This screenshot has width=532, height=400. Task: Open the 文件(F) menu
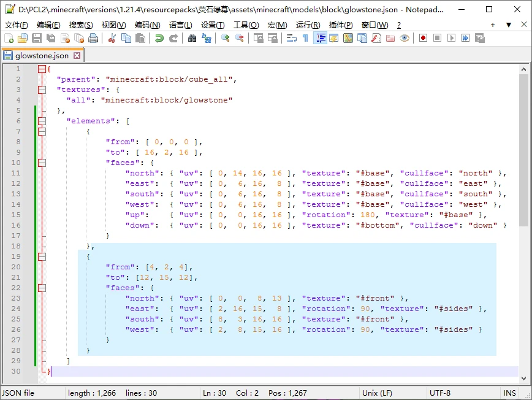pyautogui.click(x=17, y=25)
